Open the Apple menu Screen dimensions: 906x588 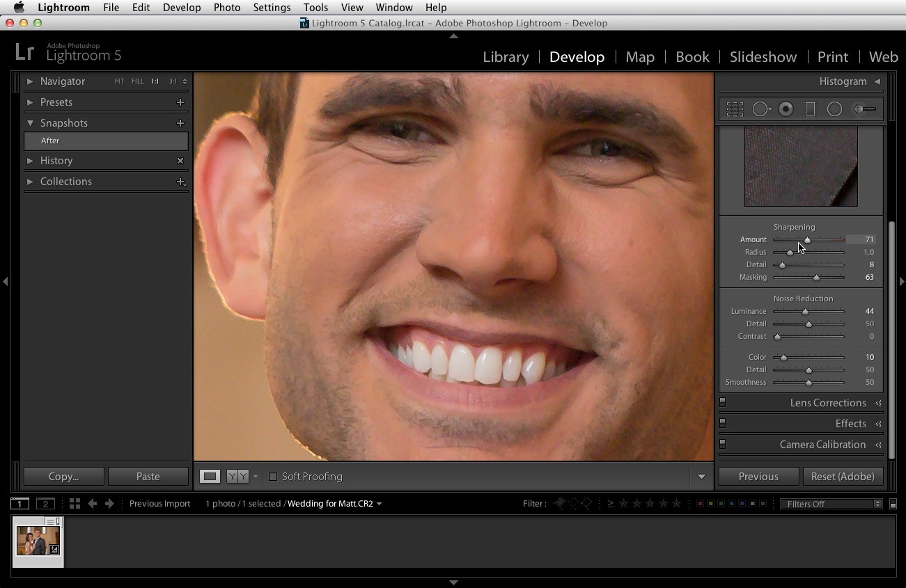tap(19, 8)
